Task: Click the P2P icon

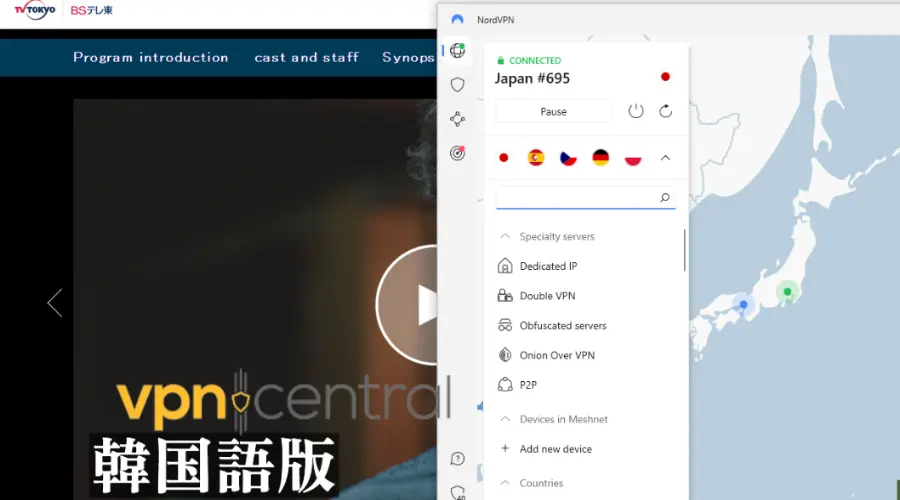Action: click(x=505, y=385)
